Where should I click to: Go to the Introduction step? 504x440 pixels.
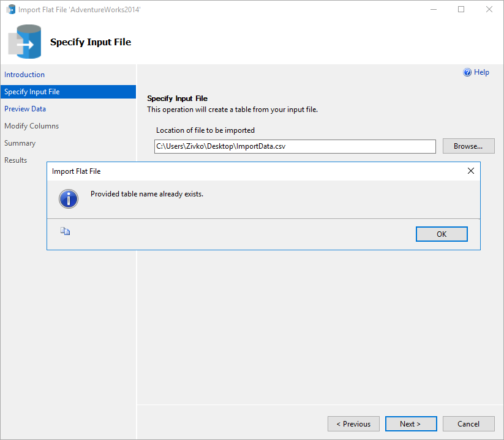coord(24,75)
